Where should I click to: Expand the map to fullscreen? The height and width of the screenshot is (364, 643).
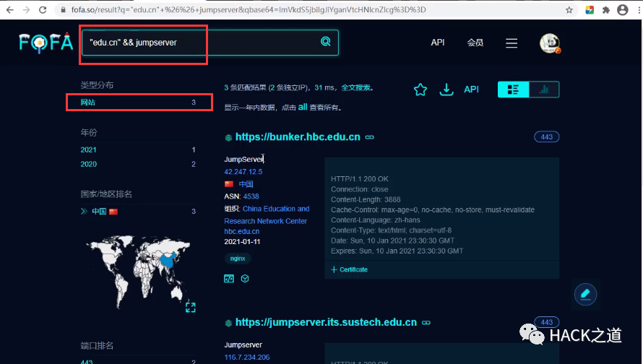click(190, 307)
